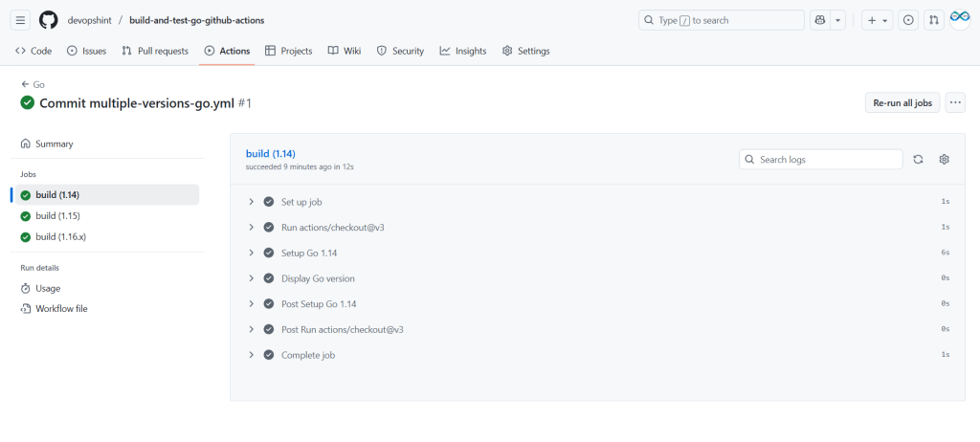
Task: Expand the Setup Go 1.14 step
Action: 252,253
